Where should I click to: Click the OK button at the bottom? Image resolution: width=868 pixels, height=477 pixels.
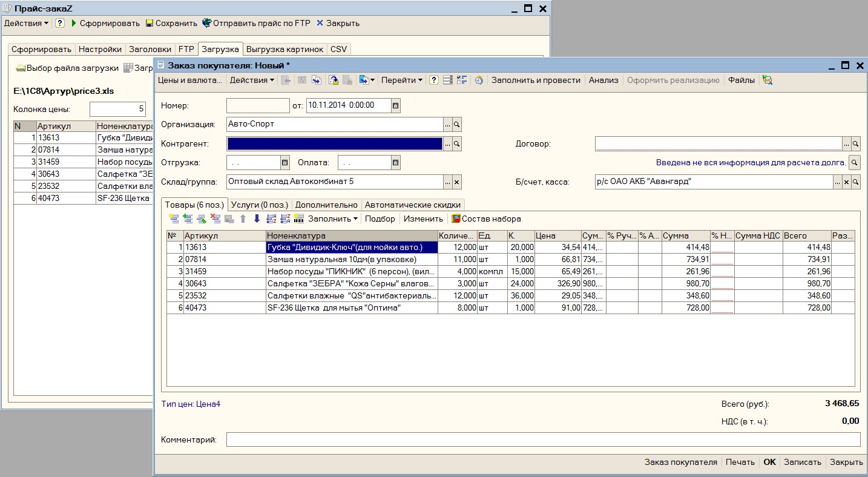[x=769, y=462]
